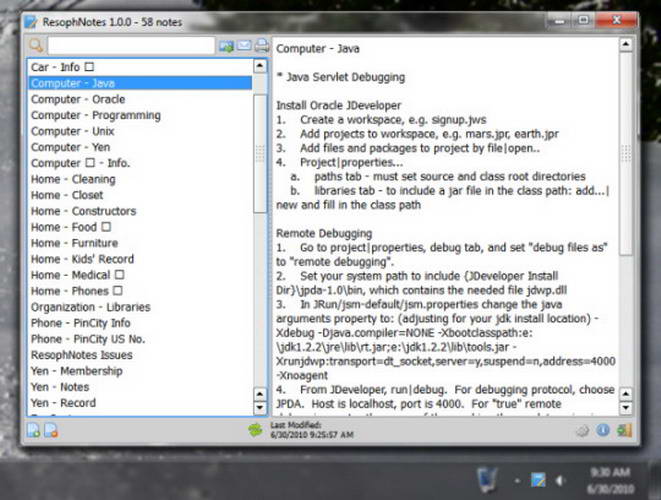Open the Computer - Info. note
Image resolution: width=661 pixels, height=500 pixels.
pyautogui.click(x=140, y=163)
